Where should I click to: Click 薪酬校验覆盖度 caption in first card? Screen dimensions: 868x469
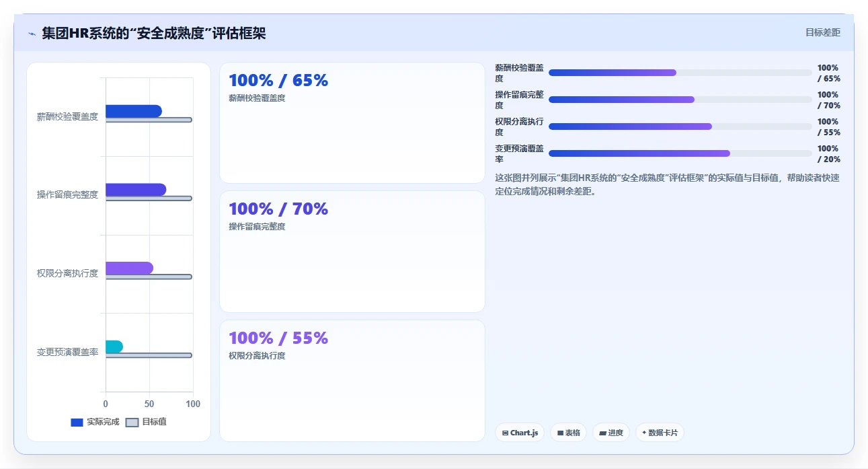click(257, 98)
